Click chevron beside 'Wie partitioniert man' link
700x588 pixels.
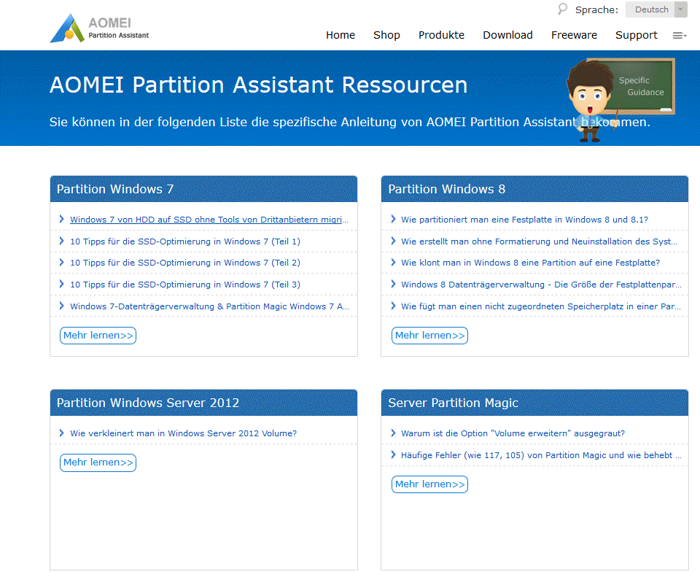[x=393, y=218]
